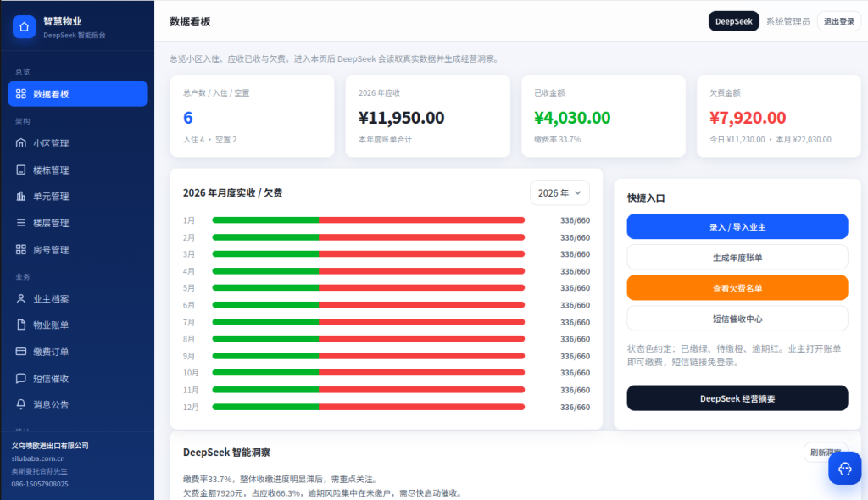Click the 房号管理 grid icon

(x=21, y=249)
